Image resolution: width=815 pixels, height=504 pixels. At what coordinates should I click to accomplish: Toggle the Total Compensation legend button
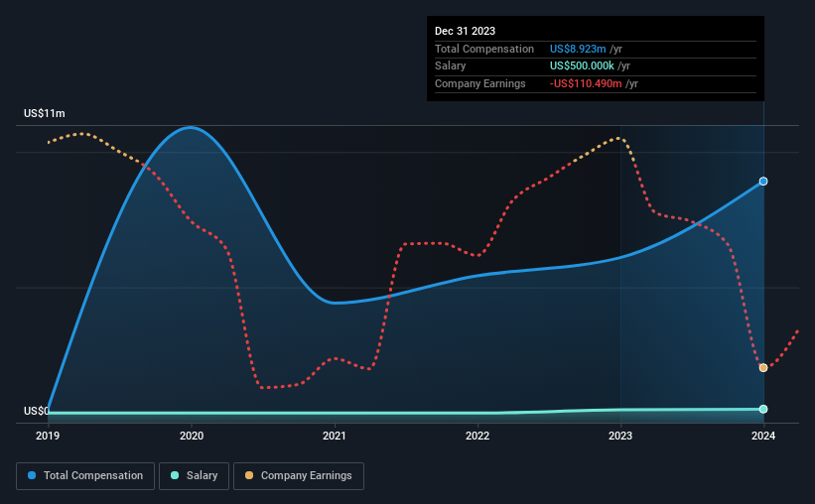coord(85,476)
